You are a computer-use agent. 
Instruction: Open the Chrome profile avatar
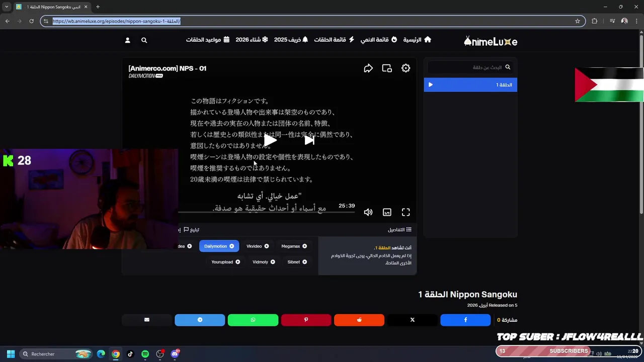(x=624, y=21)
